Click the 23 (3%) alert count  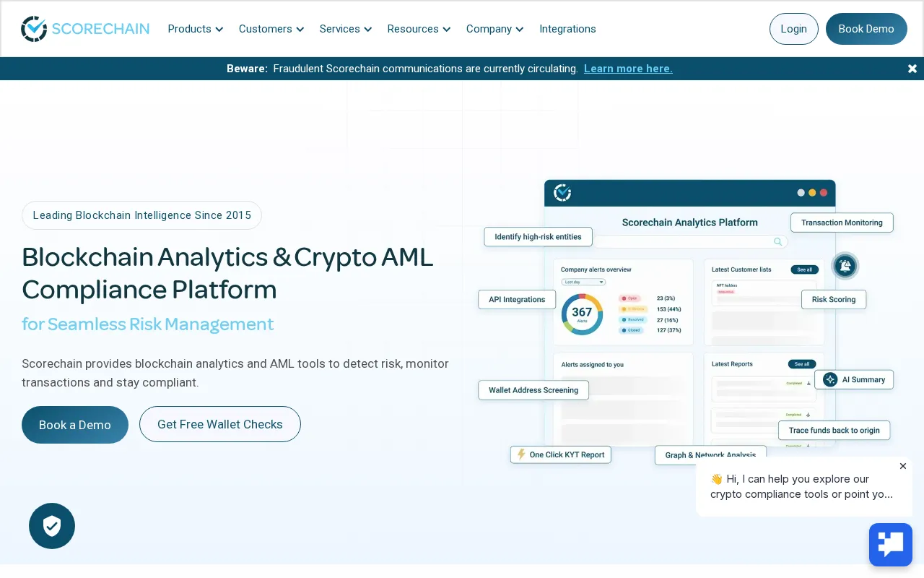pos(666,298)
